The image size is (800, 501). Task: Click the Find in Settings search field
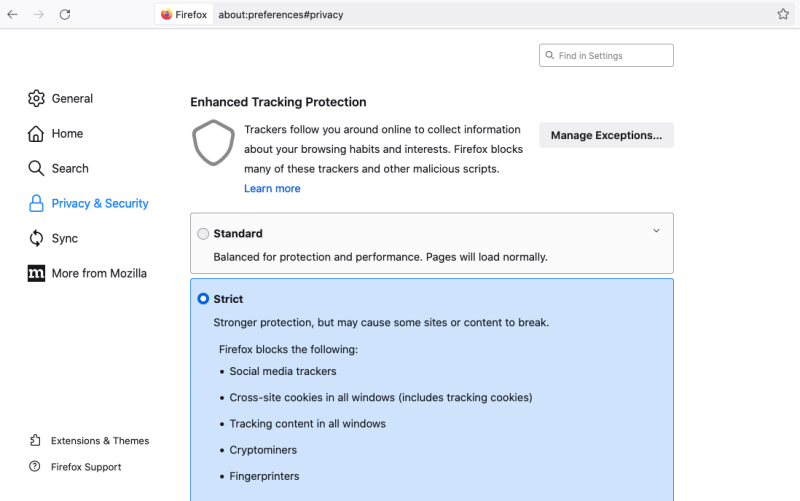pos(612,56)
